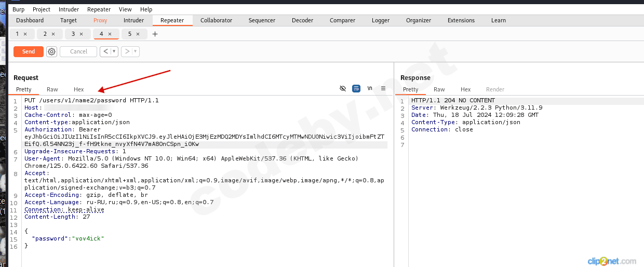
Task: Expand the back history dropdown arrow
Action: point(114,51)
